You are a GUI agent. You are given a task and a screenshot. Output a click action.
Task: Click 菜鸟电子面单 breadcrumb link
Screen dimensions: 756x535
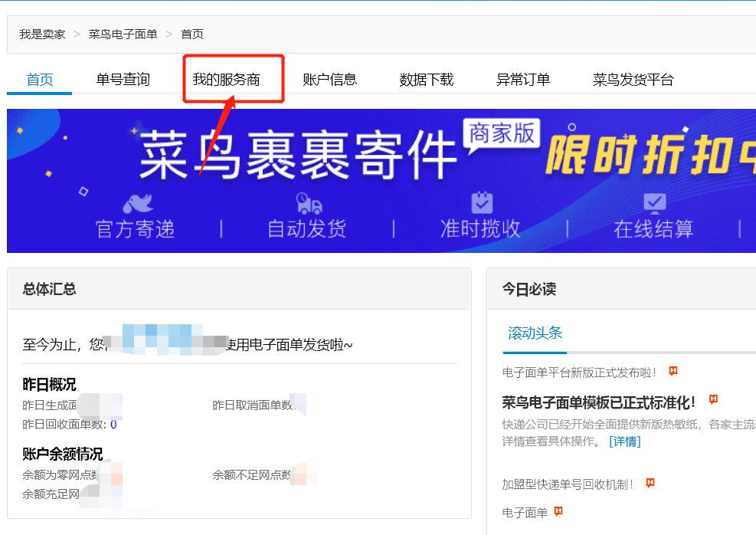click(123, 34)
